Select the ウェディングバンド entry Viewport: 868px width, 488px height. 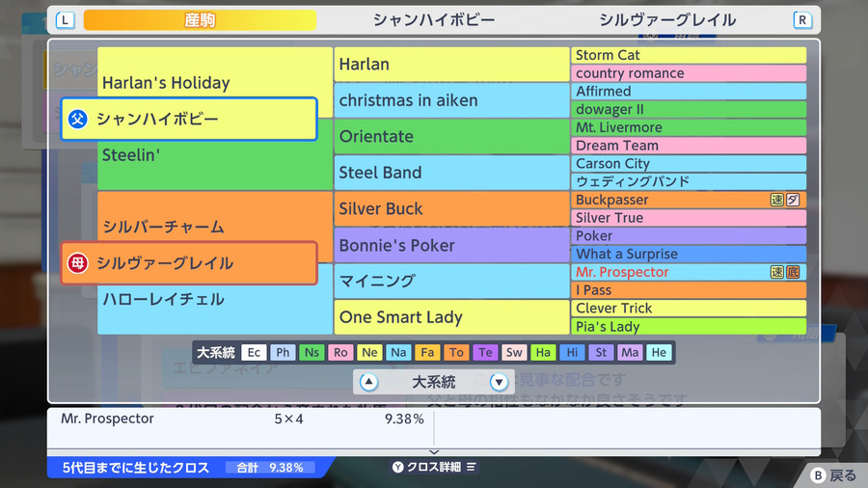689,181
